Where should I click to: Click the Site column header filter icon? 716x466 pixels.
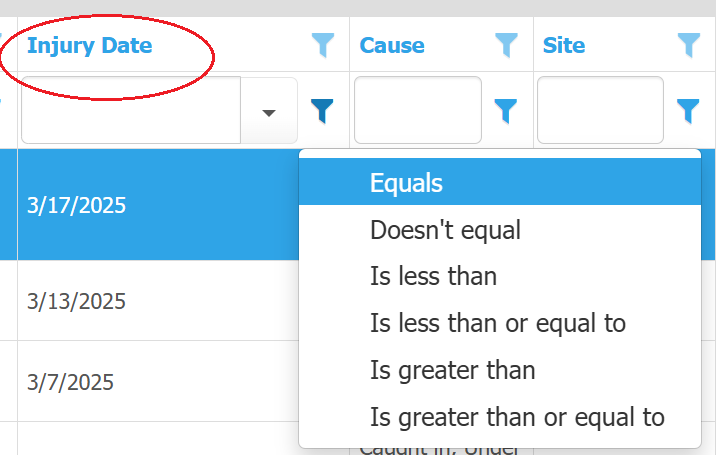688,45
